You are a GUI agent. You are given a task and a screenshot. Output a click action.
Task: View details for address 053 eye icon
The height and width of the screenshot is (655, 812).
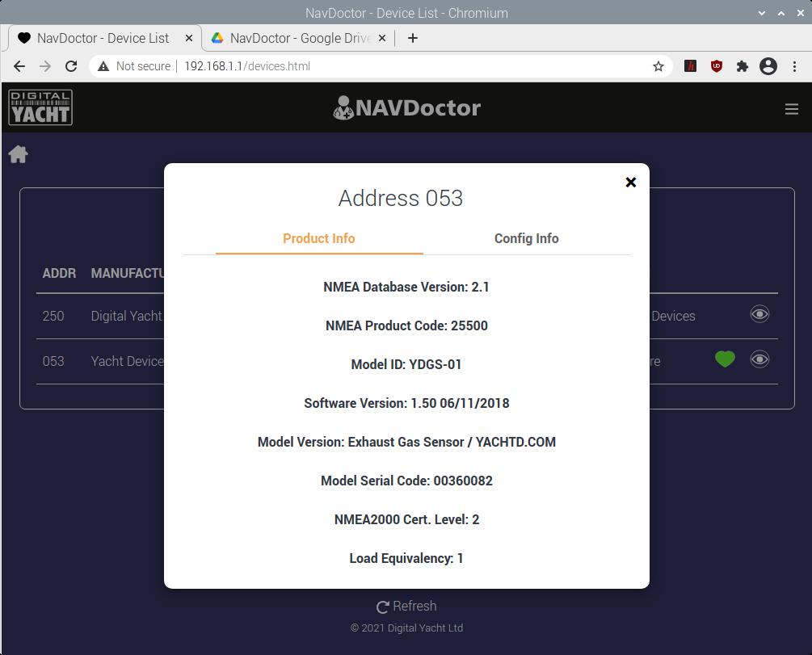pyautogui.click(x=759, y=359)
